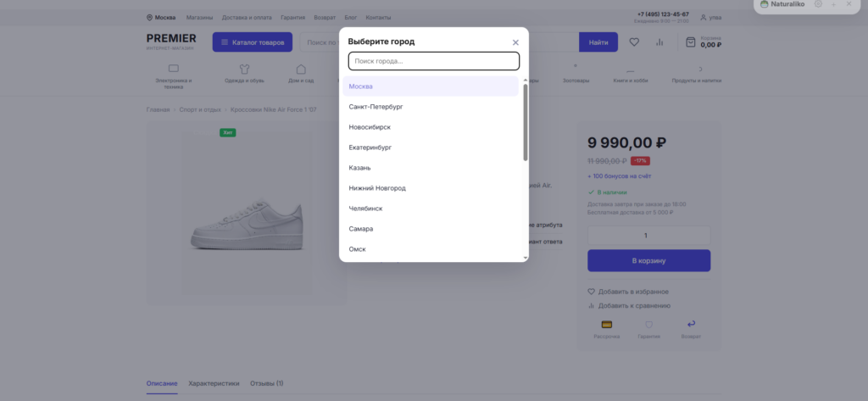The image size is (868, 401).
Task: Open Каталог товаров menu
Action: point(253,42)
